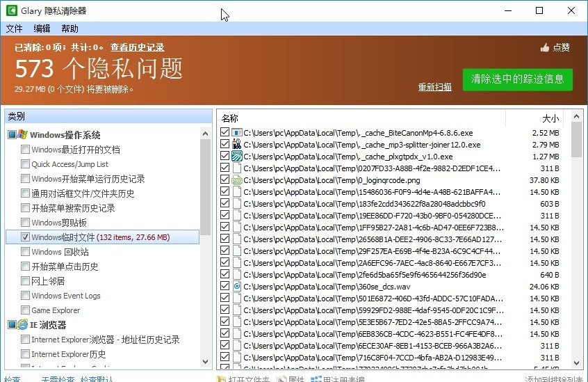Click the 360se_dcs.wav audio file icon
Image resolution: width=588 pixels, height=382 pixels.
click(x=236, y=286)
